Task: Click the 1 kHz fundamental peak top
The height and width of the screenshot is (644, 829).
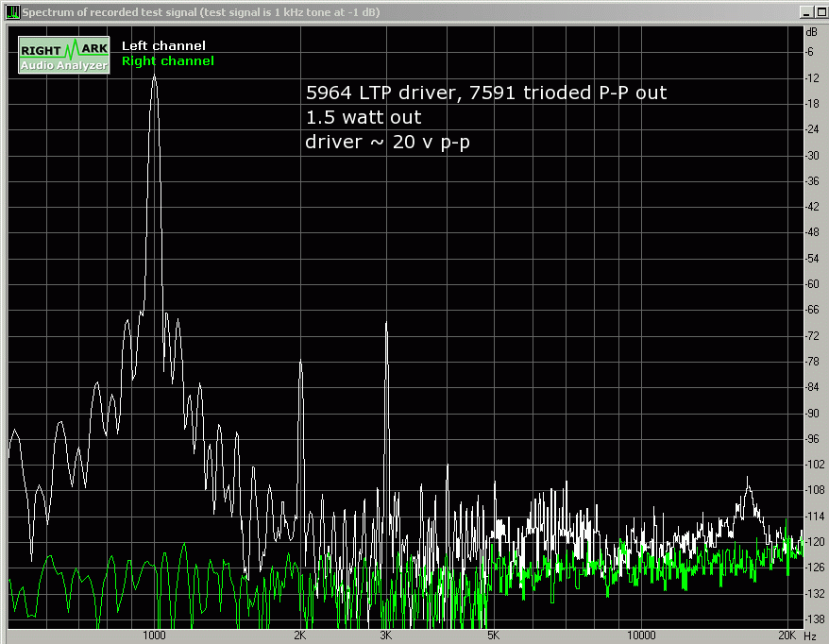Action: pos(155,76)
